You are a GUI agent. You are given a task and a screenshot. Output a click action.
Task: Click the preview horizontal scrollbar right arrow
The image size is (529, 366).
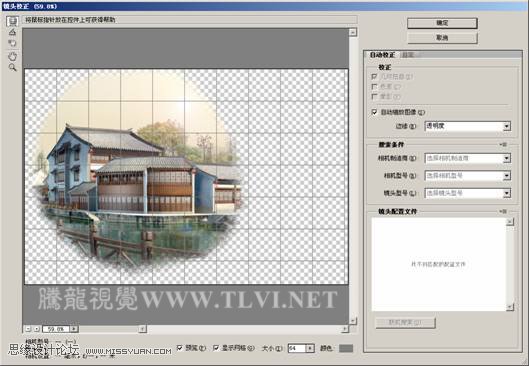click(x=344, y=329)
